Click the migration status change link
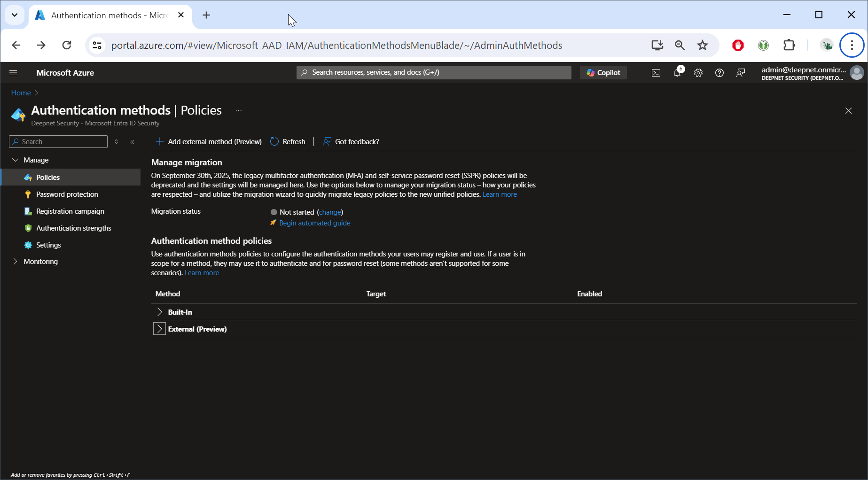The width and height of the screenshot is (868, 480). (330, 212)
